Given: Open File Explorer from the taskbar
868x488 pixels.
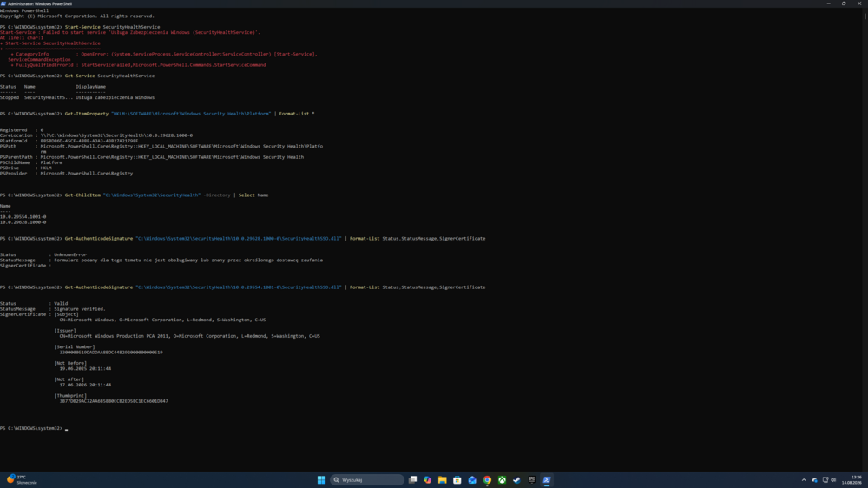Looking at the screenshot, I should pyautogui.click(x=443, y=479).
